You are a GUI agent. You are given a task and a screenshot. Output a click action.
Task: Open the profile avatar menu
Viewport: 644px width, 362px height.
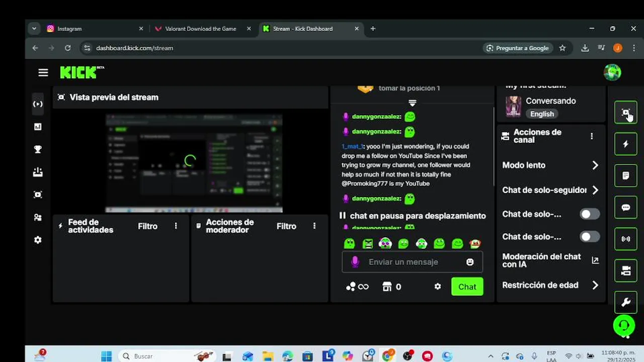(612, 72)
